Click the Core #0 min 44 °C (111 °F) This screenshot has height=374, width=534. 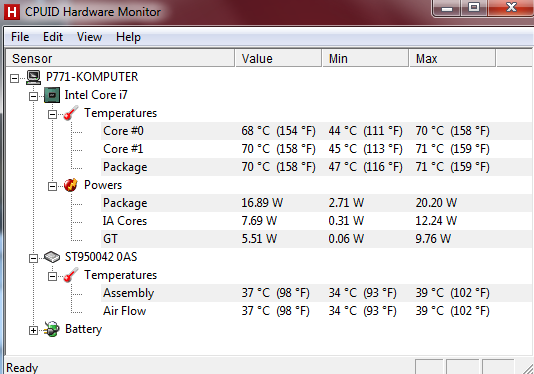[x=366, y=131]
